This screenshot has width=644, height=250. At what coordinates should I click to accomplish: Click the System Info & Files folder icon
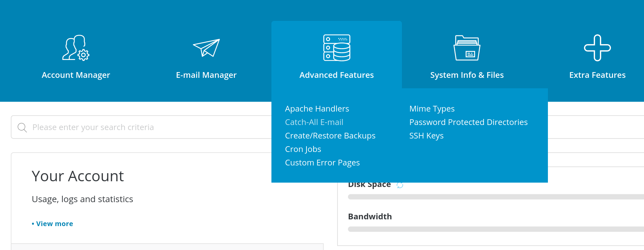467,48
